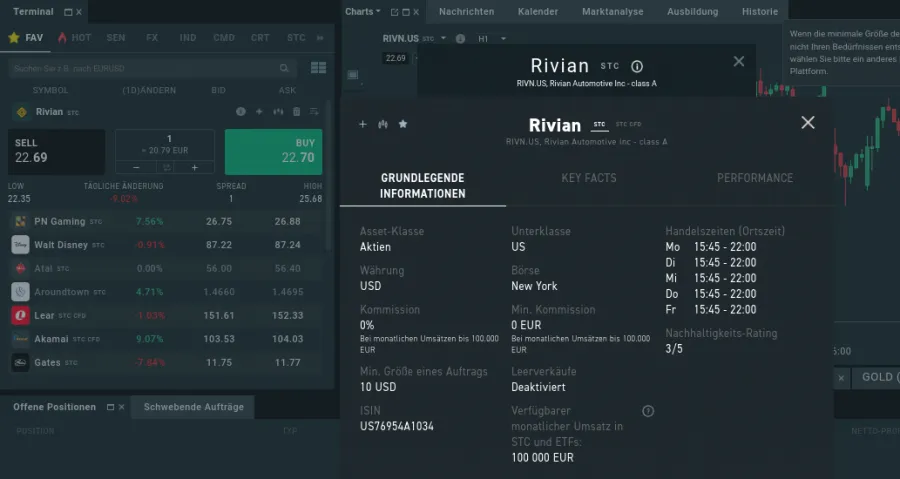This screenshot has width=900, height=479.
Task: Click the plus icon in Rivian row
Action: [259, 112]
